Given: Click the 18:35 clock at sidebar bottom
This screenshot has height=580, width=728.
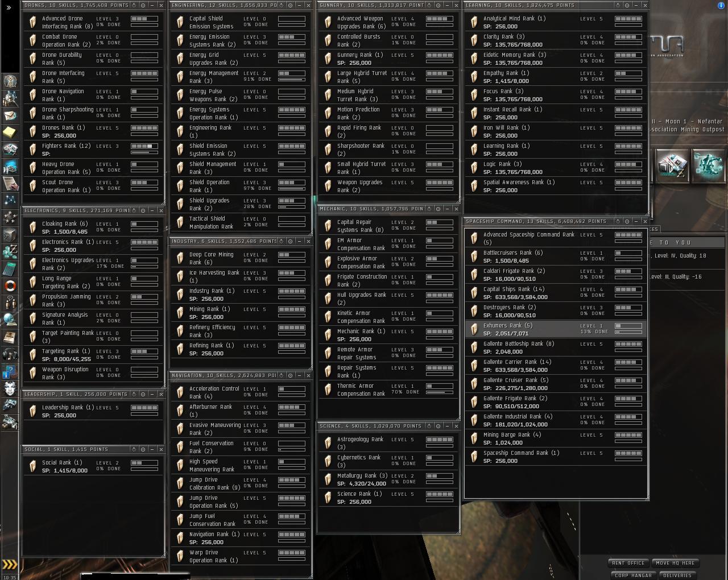Looking at the screenshot, I should click(x=10, y=577).
